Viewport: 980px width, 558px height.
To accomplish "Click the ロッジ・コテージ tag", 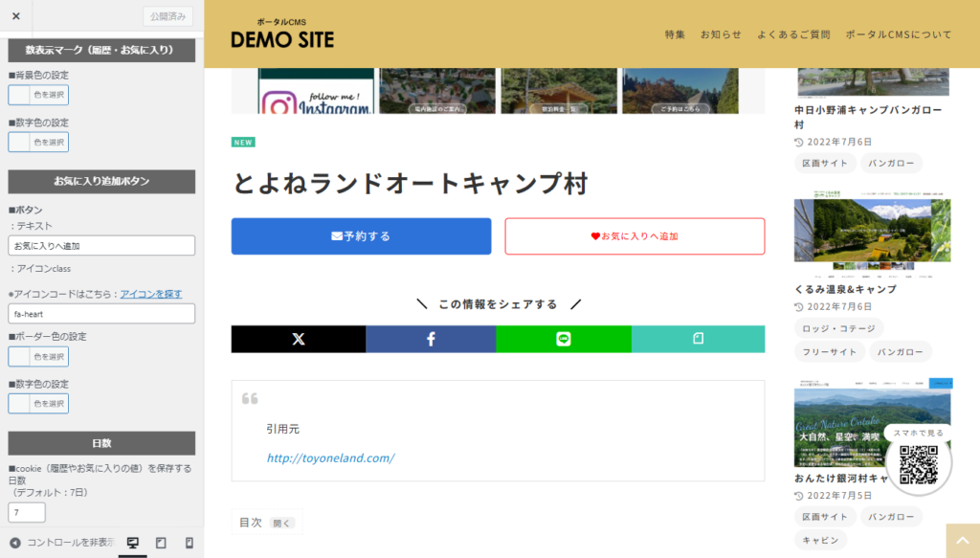I will pyautogui.click(x=838, y=328).
